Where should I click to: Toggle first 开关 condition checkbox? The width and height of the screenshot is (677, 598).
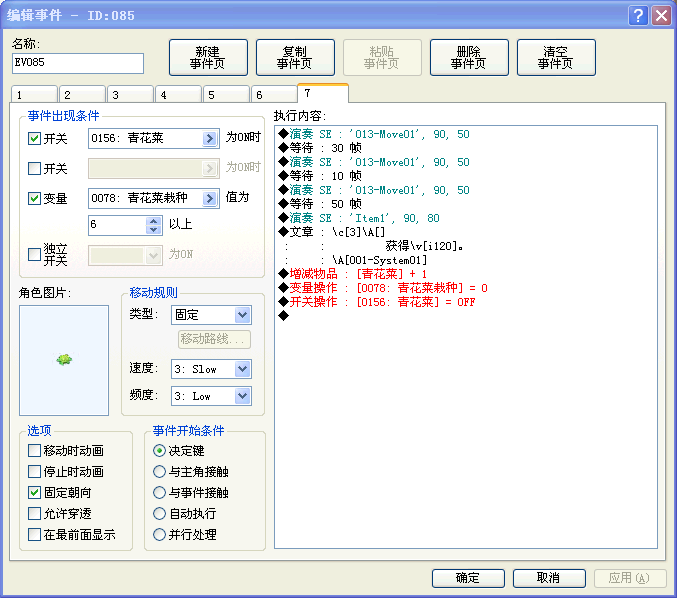click(34, 139)
